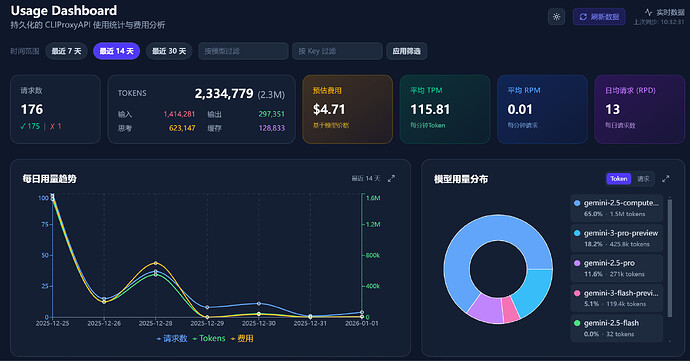Select gemini-2.5-flash model legend row
Screen dimensions: 690x361
[x=617, y=328]
